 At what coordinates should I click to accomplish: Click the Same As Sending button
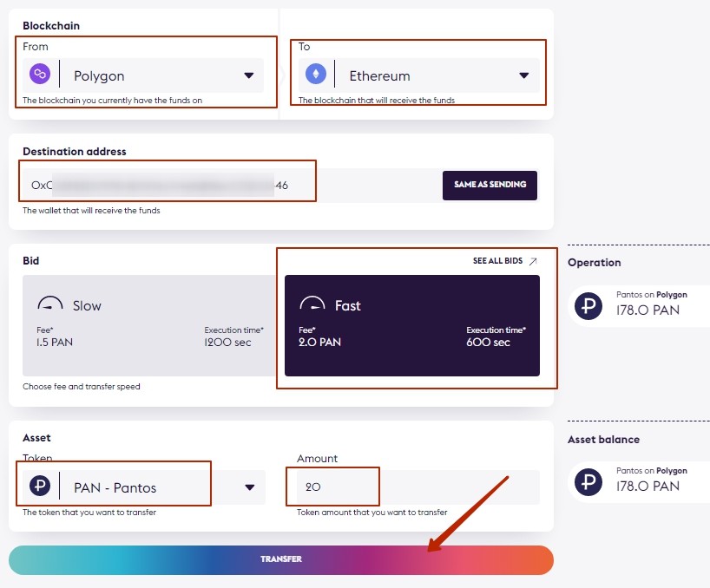click(490, 185)
